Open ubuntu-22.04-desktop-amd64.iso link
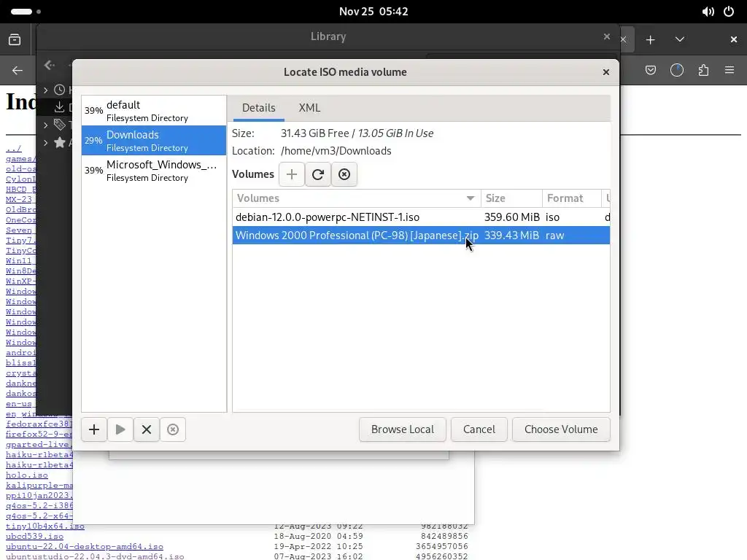747x560 pixels. [85, 547]
